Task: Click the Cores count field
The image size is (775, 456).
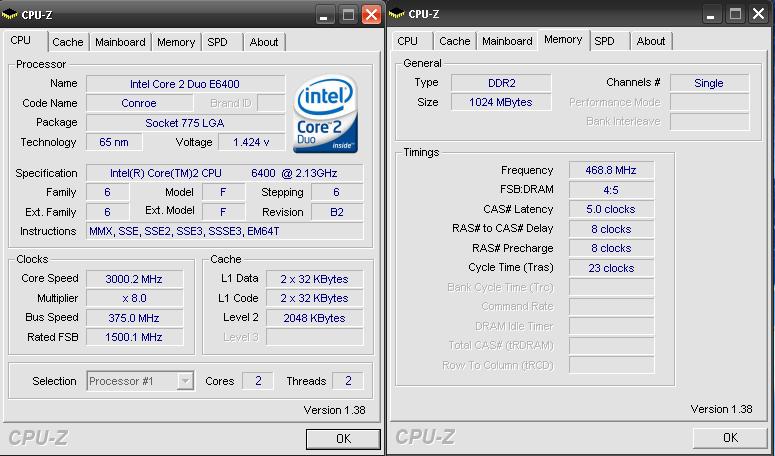Action: pyautogui.click(x=258, y=381)
